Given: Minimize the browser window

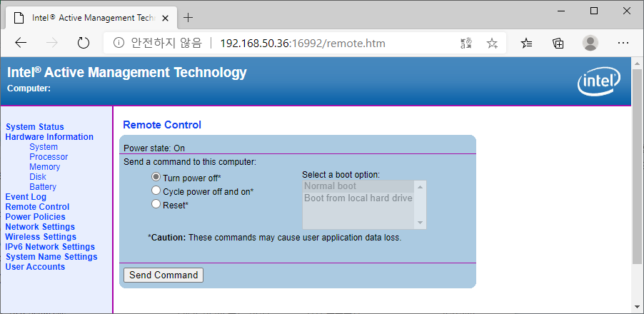Looking at the screenshot, I should [x=561, y=11].
